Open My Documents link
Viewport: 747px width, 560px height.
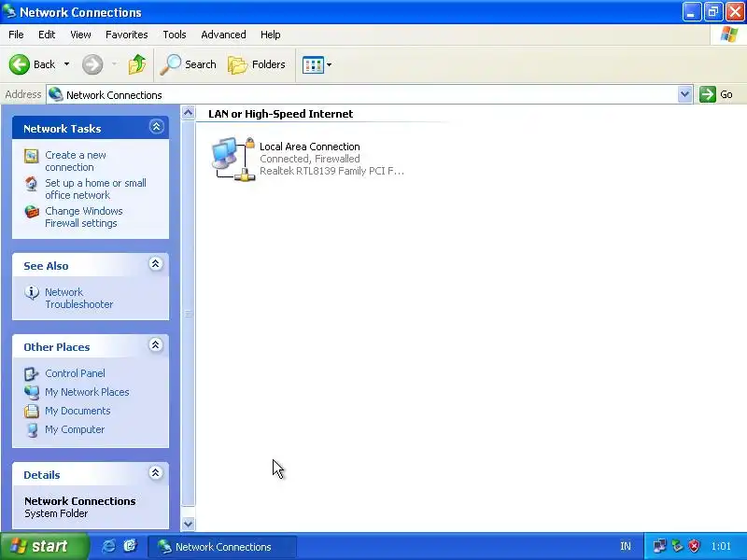78,411
